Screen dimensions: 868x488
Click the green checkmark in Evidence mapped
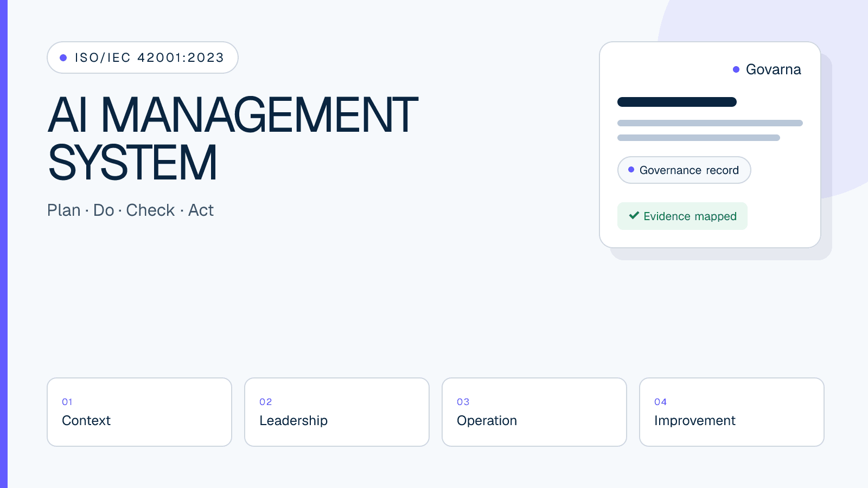pos(634,215)
